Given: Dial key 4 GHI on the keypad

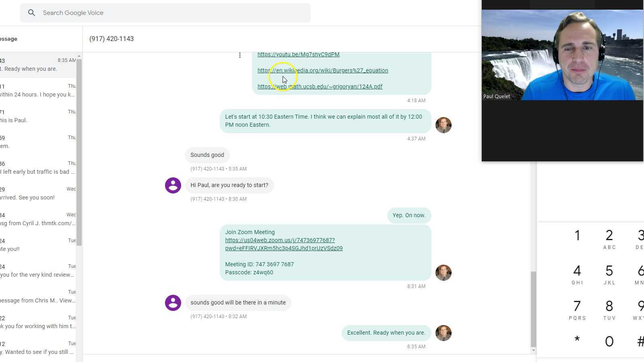Looking at the screenshot, I should pyautogui.click(x=577, y=274).
